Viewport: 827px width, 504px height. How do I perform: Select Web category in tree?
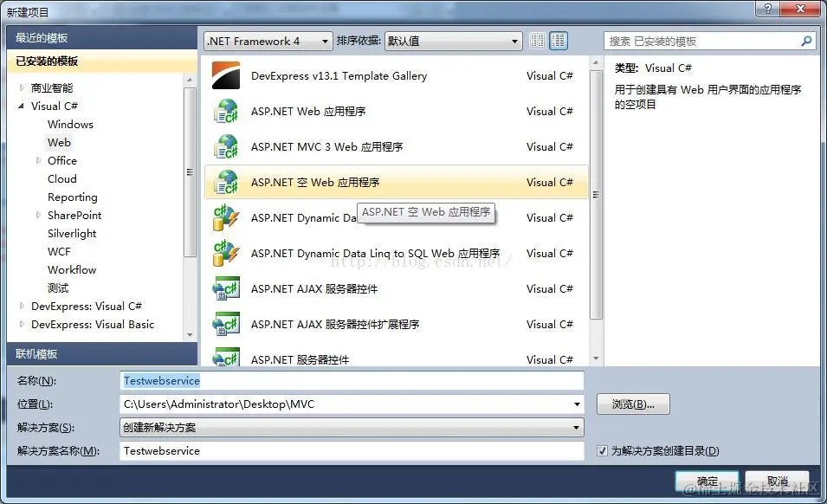[59, 142]
